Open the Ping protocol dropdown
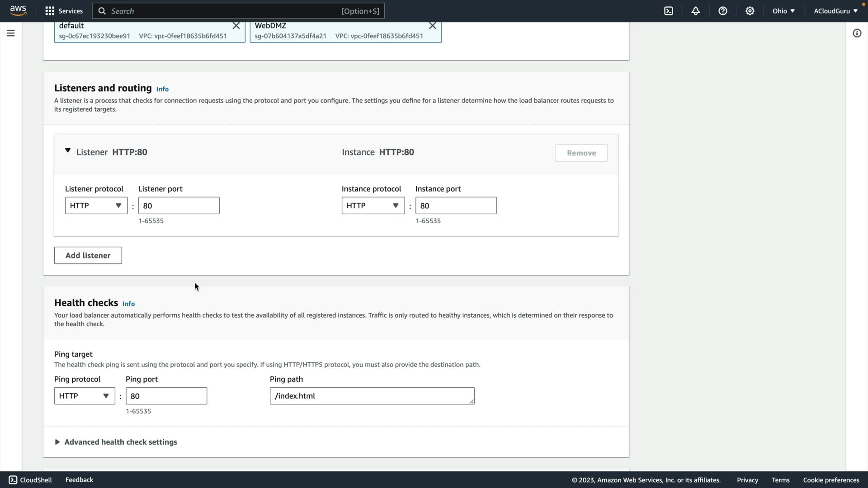Image resolution: width=868 pixels, height=488 pixels. pyautogui.click(x=85, y=396)
